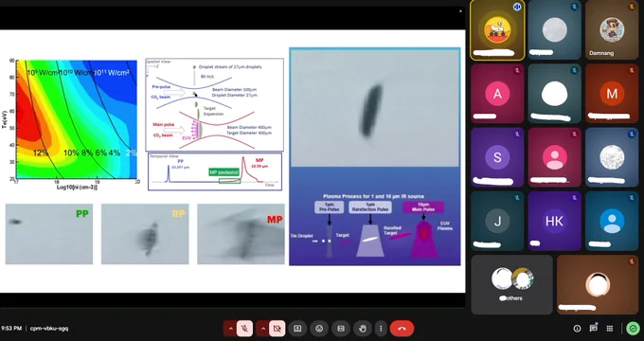This screenshot has width=644, height=341.
Task: Click the MP pedestal green label
Action: tap(224, 172)
